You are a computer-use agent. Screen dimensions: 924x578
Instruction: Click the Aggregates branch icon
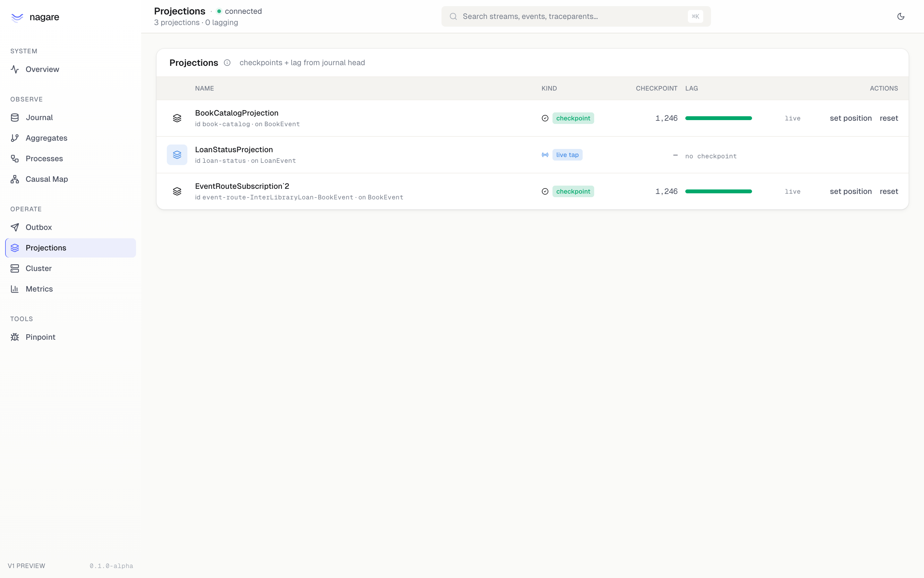point(15,138)
